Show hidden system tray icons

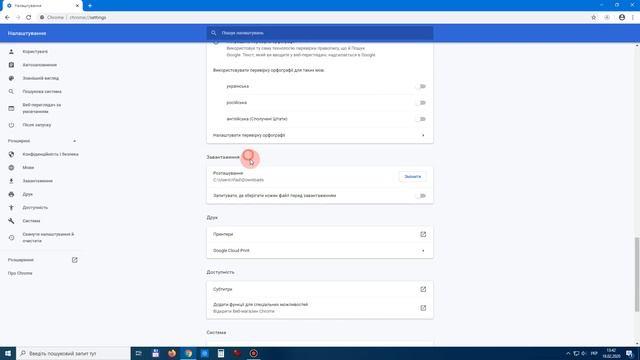tap(568, 353)
